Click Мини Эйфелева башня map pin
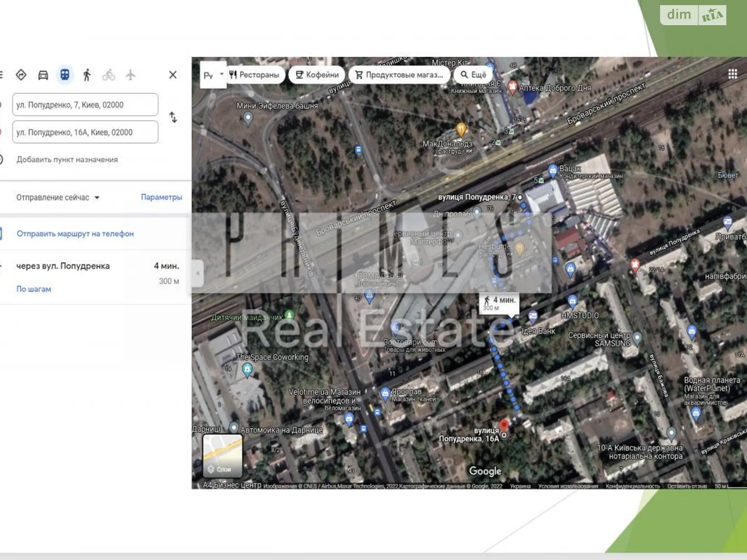747x560 pixels. 248,118
